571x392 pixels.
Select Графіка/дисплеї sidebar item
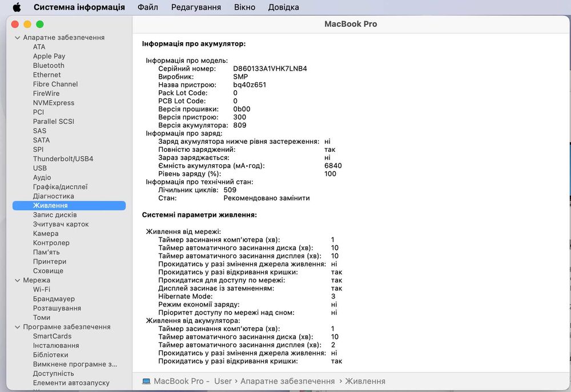[x=60, y=187]
